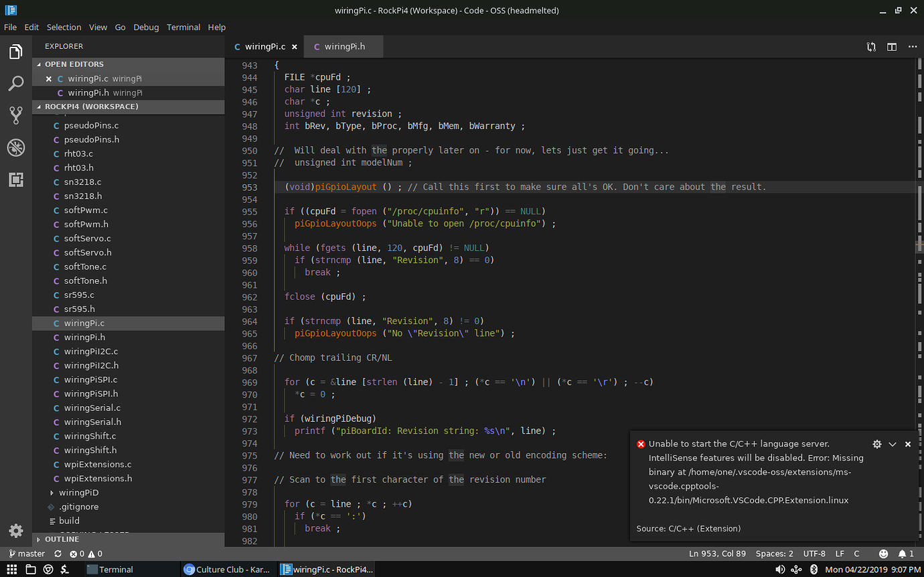Show errors and warnings count panel

pos(86,554)
